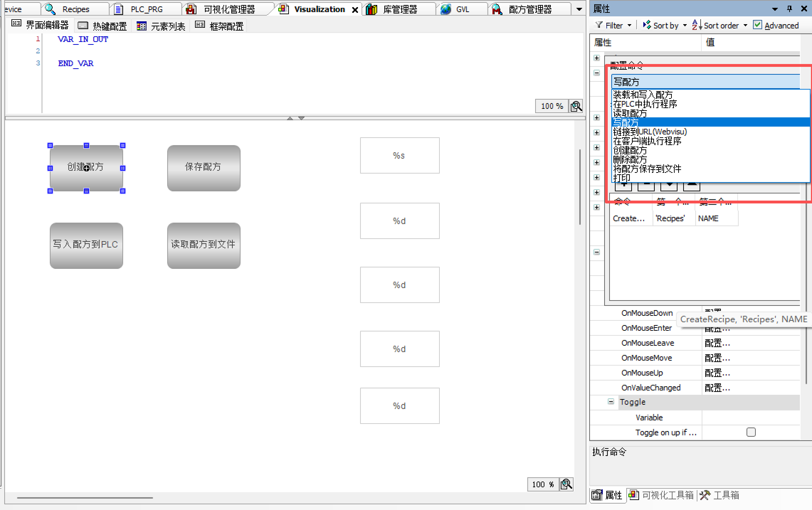Click the 写配方 combo box field at the top
Image resolution: width=812 pixels, height=510 pixels.
706,82
